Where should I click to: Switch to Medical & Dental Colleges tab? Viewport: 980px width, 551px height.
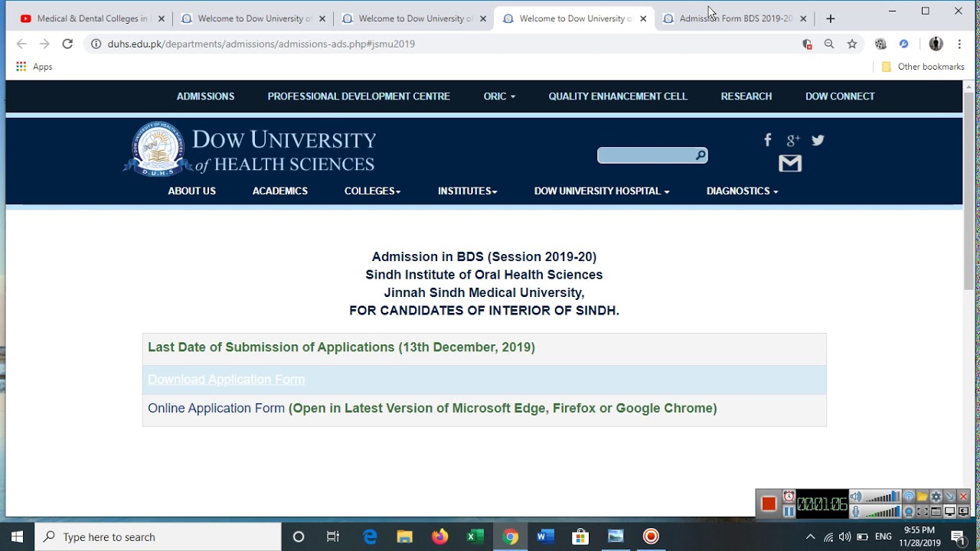pos(92,18)
